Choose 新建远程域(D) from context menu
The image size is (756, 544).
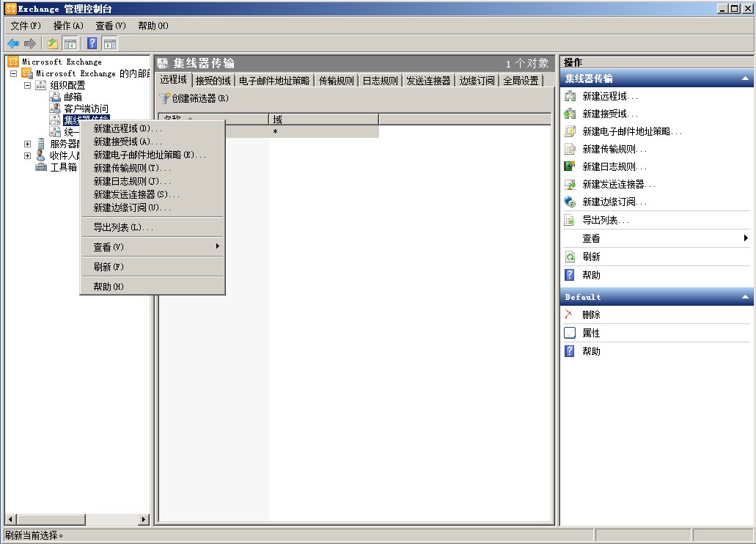153,128
